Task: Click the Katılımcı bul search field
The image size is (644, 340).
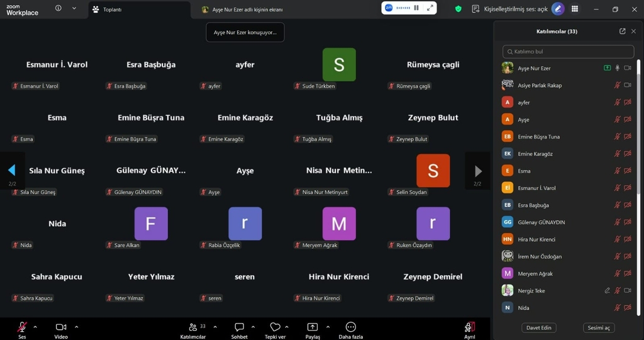Action: pyautogui.click(x=569, y=52)
